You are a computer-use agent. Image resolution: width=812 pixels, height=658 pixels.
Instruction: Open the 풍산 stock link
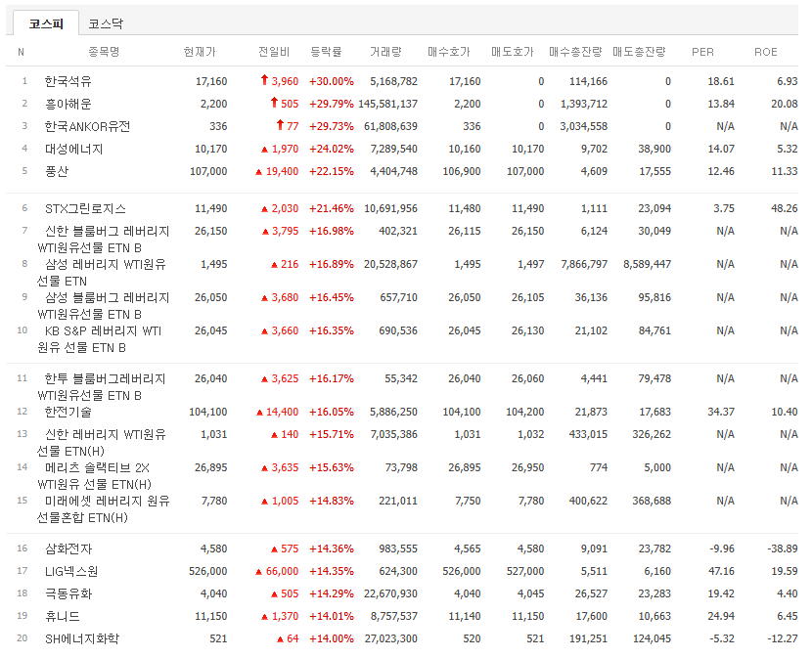pyautogui.click(x=57, y=171)
